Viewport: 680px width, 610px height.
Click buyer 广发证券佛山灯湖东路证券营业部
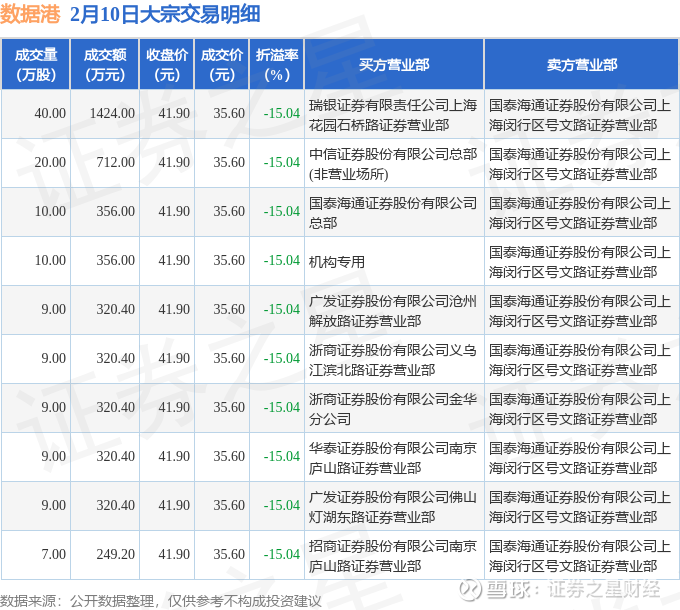(x=393, y=507)
